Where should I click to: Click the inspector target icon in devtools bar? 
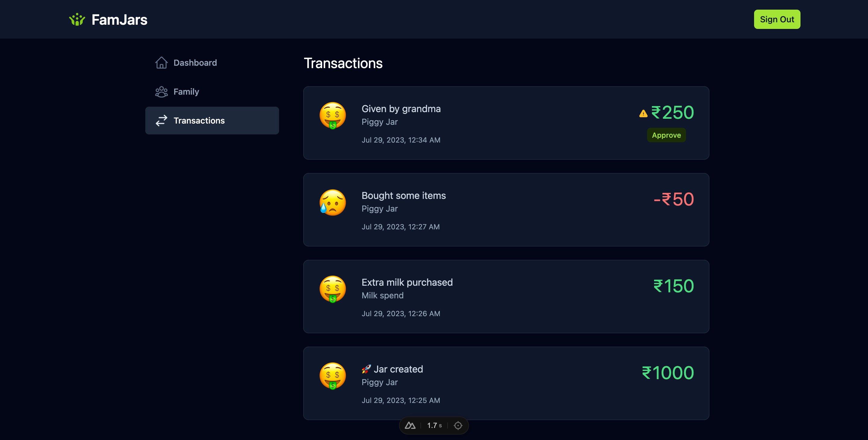pos(458,426)
